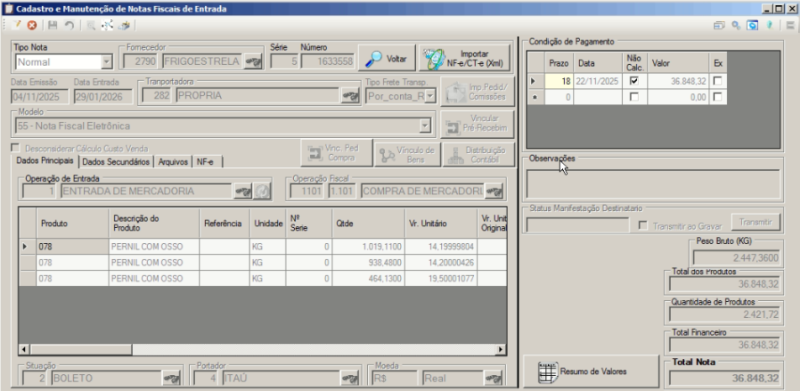
Task: Click the undo arrow toolbar icon
Action: click(68, 25)
